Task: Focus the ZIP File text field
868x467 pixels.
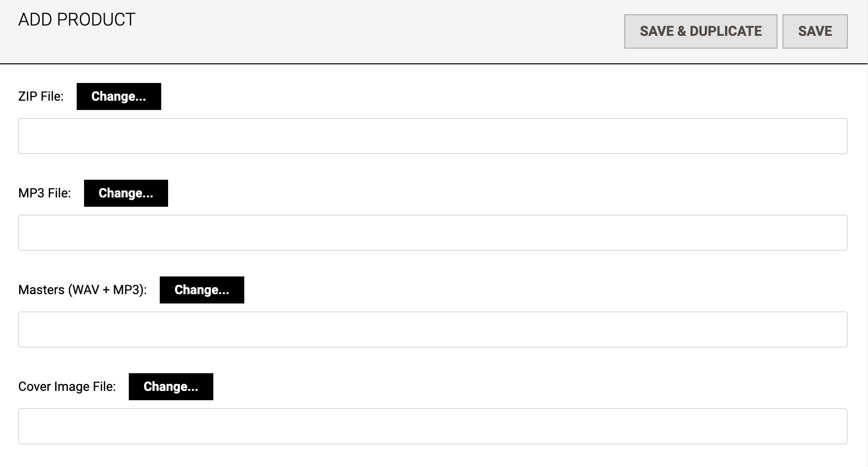Action: pos(433,136)
